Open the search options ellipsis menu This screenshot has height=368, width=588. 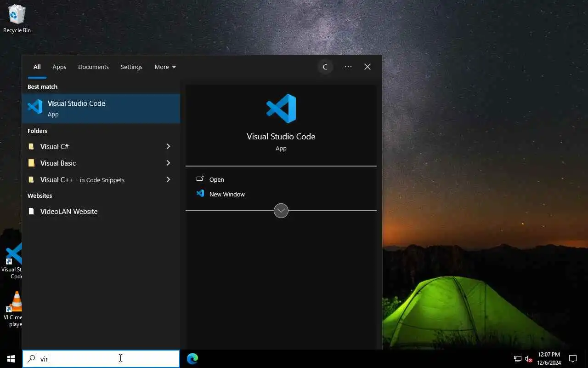(x=348, y=67)
